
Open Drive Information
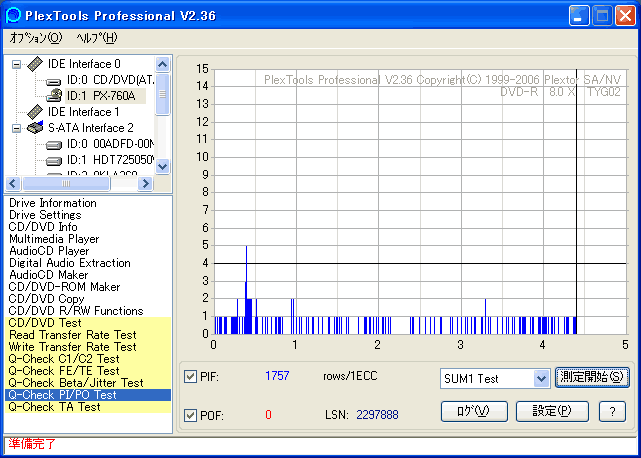(x=53, y=203)
